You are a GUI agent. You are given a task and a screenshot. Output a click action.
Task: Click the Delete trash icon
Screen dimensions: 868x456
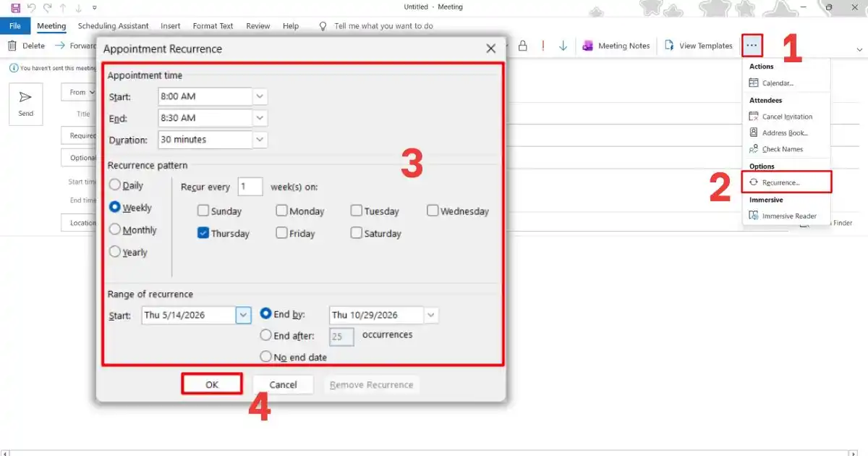pyautogui.click(x=12, y=46)
